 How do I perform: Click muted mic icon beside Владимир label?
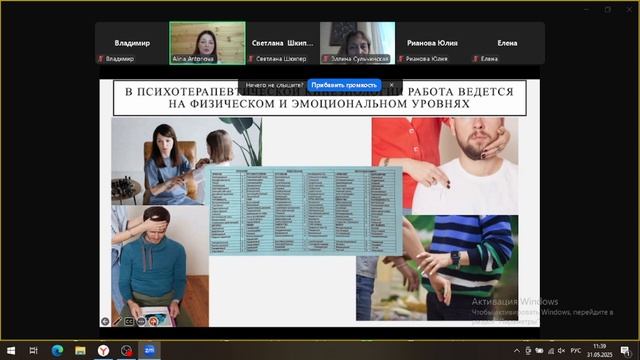(x=100, y=59)
